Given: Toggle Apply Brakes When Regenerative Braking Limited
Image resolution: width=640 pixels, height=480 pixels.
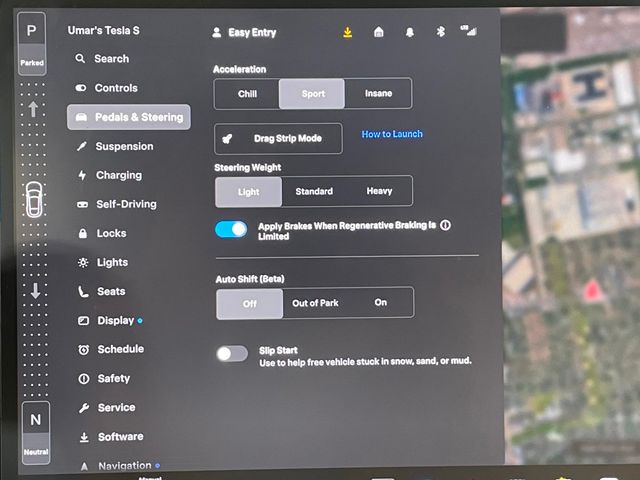Looking at the screenshot, I should (231, 229).
